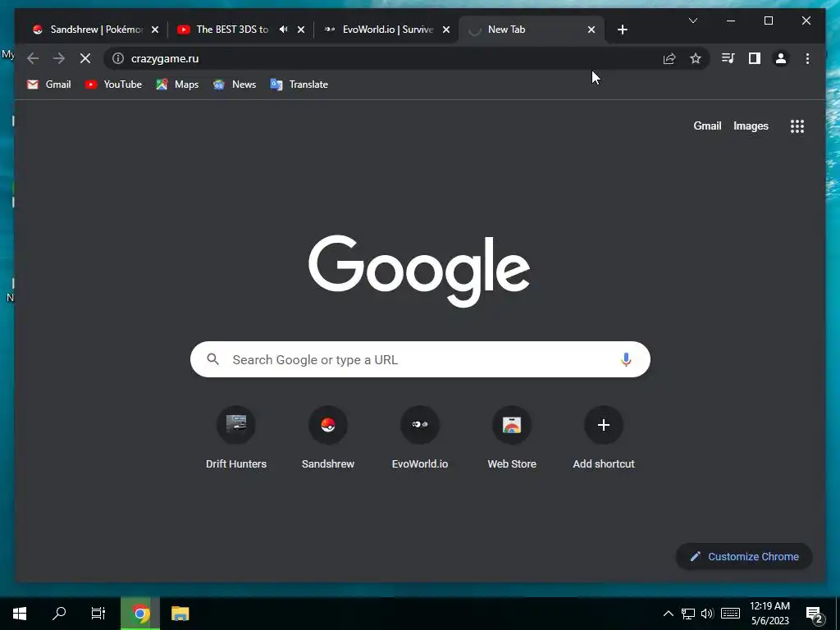Open a new tab with plus

click(622, 30)
